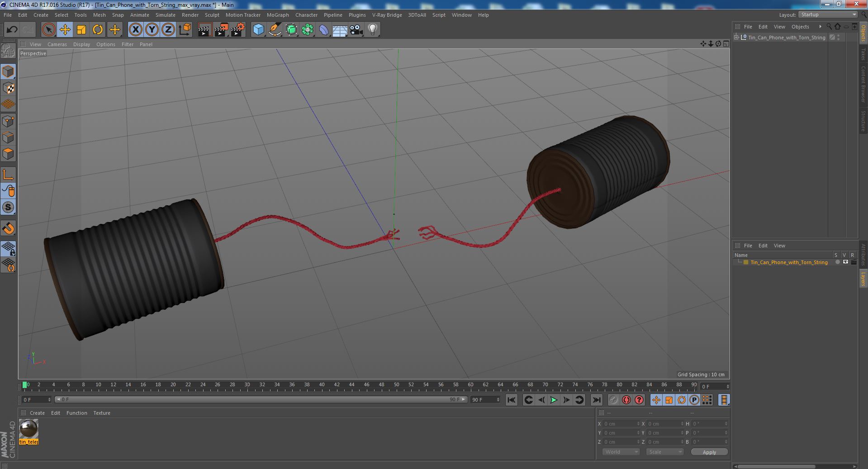Click Play Forwards button

pyautogui.click(x=554, y=400)
